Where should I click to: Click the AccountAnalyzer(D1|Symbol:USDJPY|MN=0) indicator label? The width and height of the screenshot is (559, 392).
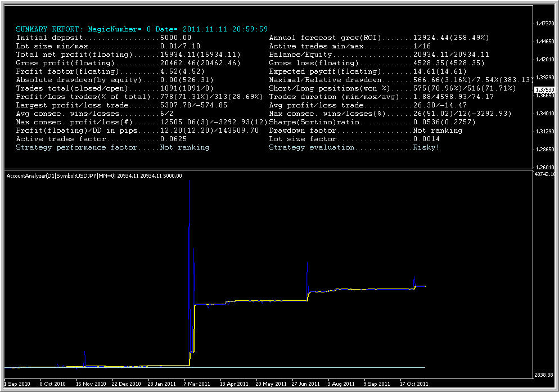(94, 176)
